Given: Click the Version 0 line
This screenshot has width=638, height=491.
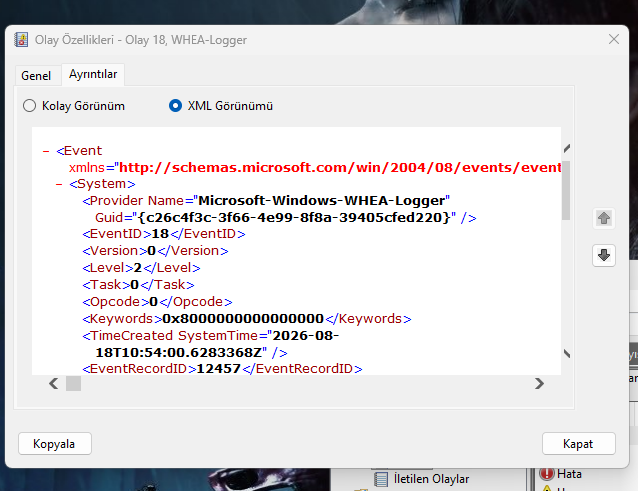Looking at the screenshot, I should click(x=155, y=251).
